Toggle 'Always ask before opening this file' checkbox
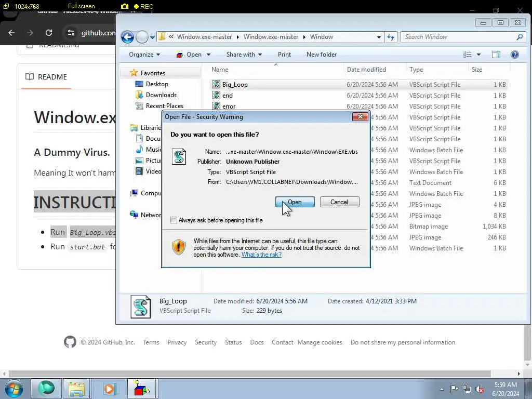This screenshot has width=532, height=399. [174, 220]
